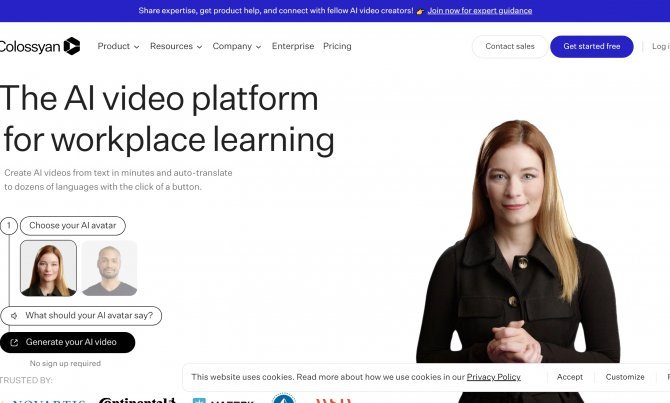This screenshot has height=403, width=670.
Task: Click the Create AI videos from text paragraph
Action: (118, 179)
